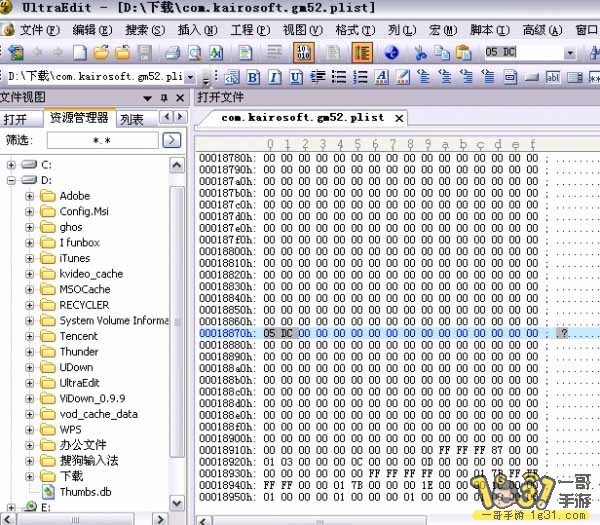The width and height of the screenshot is (600, 525).
Task: Pin the 文件视图 panel
Action: (164, 98)
